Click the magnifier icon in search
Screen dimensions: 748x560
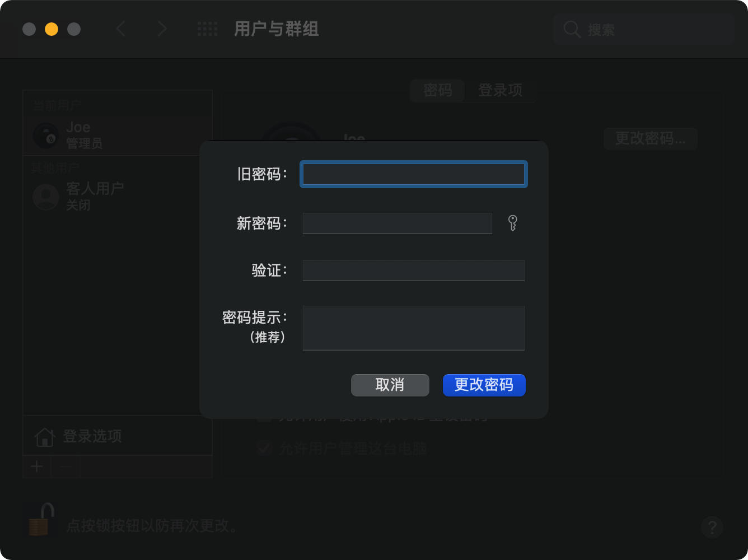(x=572, y=29)
